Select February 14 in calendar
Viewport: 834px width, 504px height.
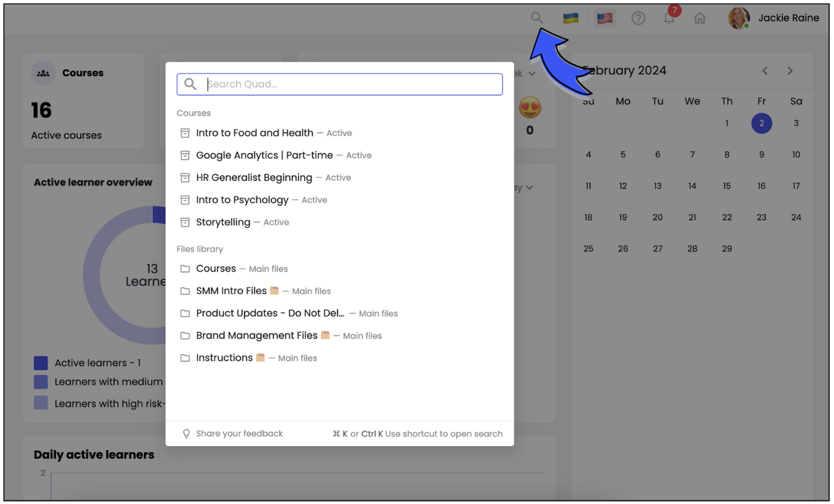point(692,186)
